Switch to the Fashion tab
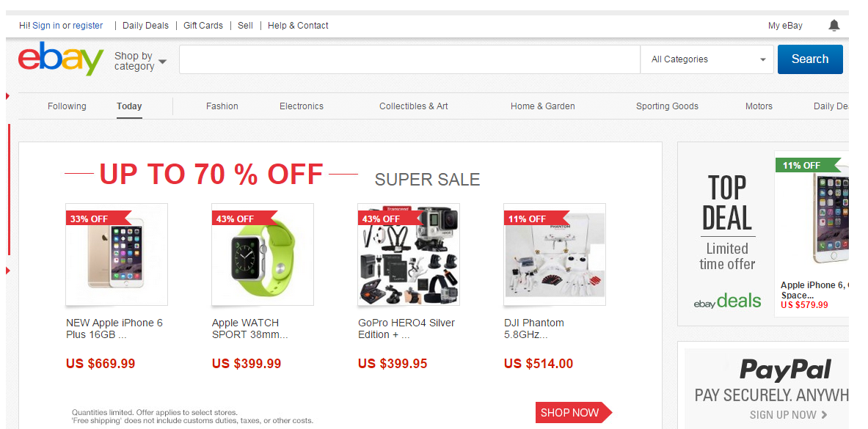Screen dimensions: 868x429 (222, 106)
